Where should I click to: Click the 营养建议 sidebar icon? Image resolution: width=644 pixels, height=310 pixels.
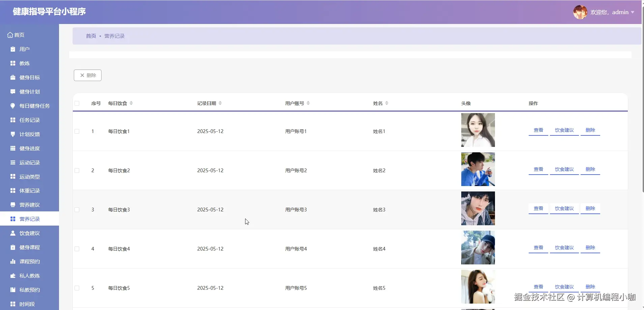(x=13, y=205)
